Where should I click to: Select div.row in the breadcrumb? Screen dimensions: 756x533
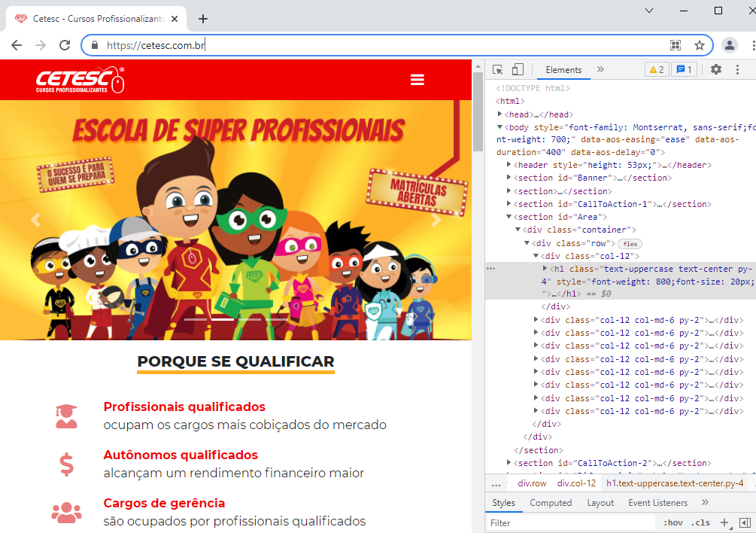533,483
